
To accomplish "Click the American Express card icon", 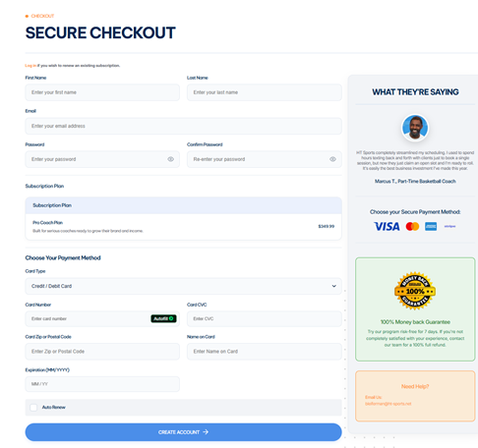I will [x=431, y=226].
